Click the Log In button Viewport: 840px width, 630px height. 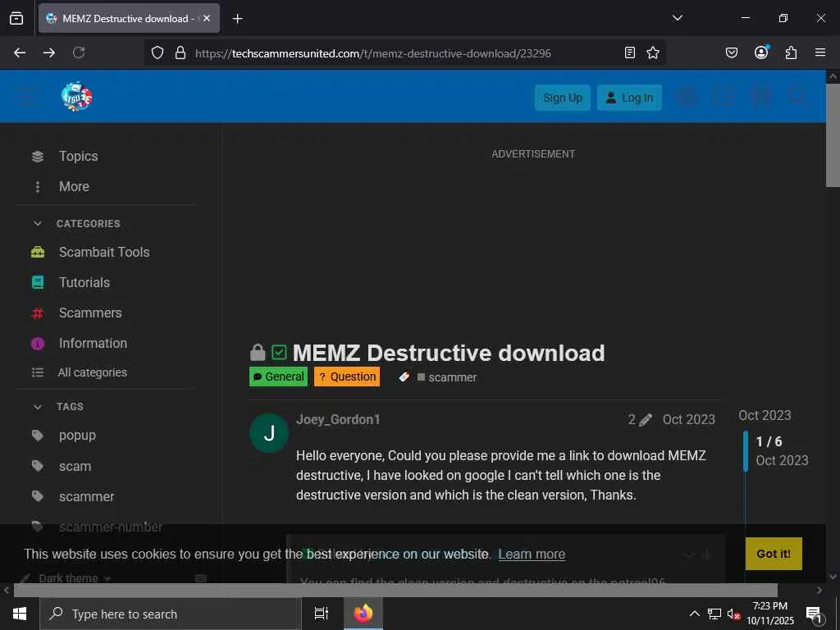(629, 98)
